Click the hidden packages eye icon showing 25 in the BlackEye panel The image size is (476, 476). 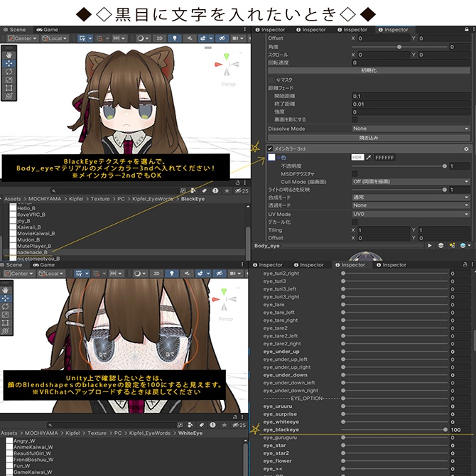tap(242, 190)
